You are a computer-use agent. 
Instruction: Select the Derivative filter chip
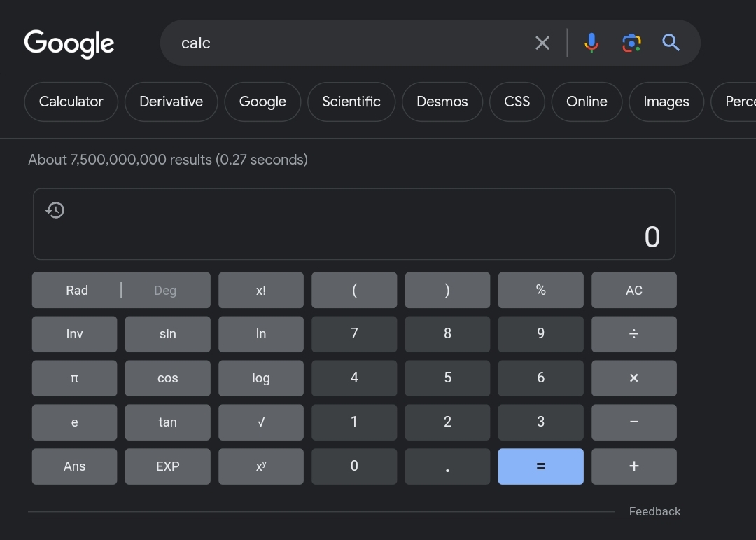[171, 102]
